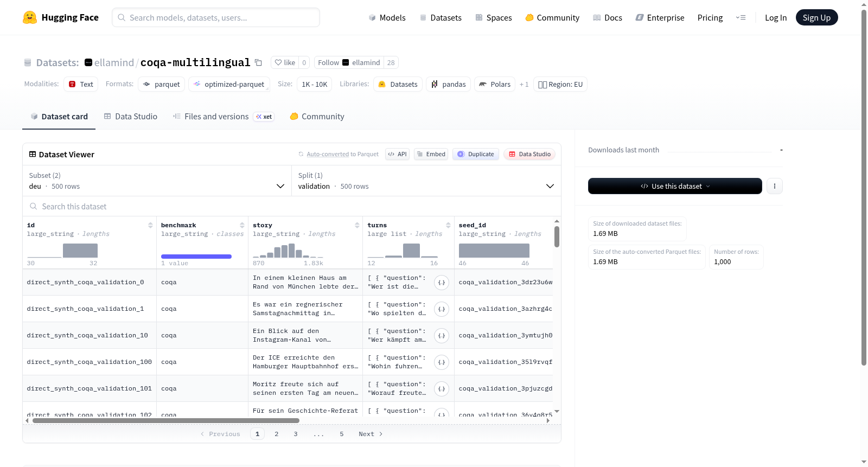The width and height of the screenshot is (868, 467).
Task: Click the Hugging Face logo
Action: pos(60,17)
